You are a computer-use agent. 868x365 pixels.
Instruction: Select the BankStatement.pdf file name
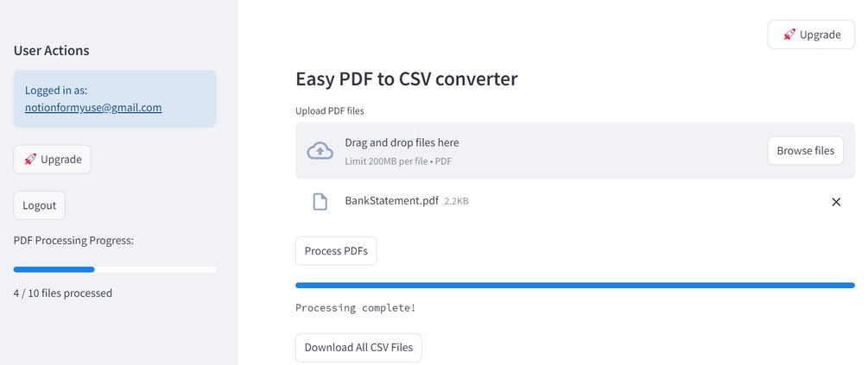click(391, 201)
